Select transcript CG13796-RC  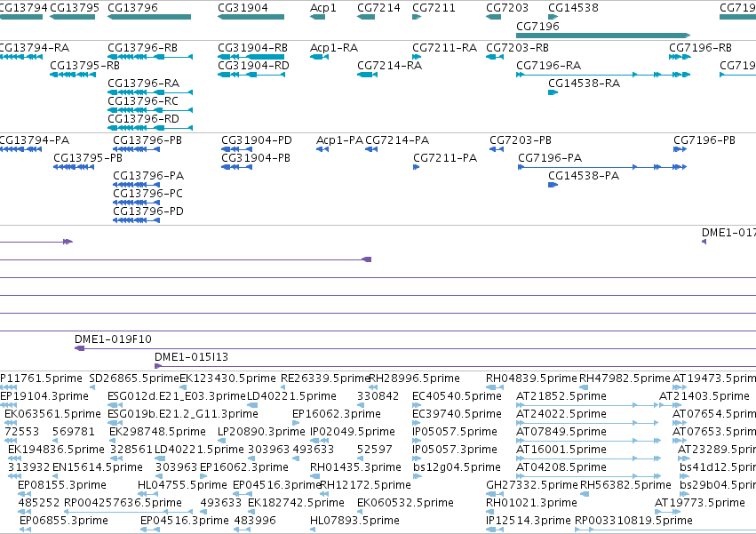tap(150, 110)
